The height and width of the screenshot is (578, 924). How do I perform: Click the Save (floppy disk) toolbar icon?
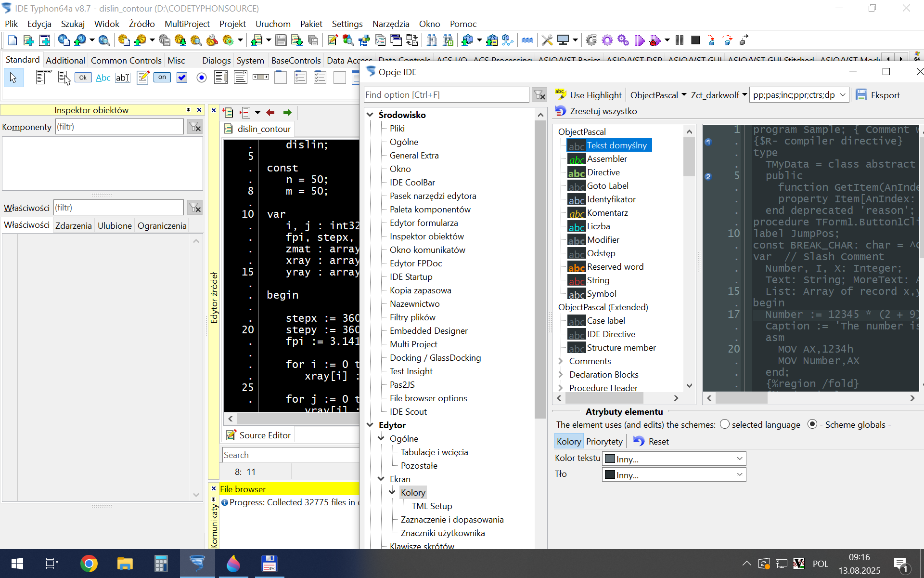point(281,40)
